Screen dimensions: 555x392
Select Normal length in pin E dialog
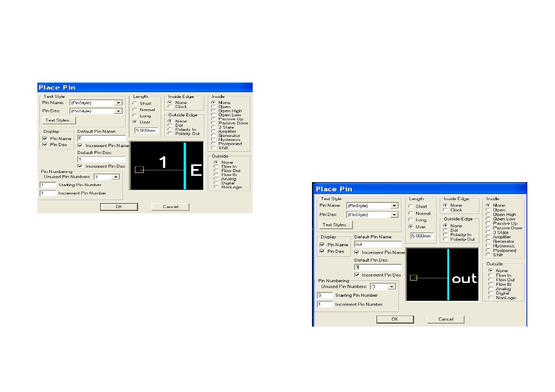(134, 110)
